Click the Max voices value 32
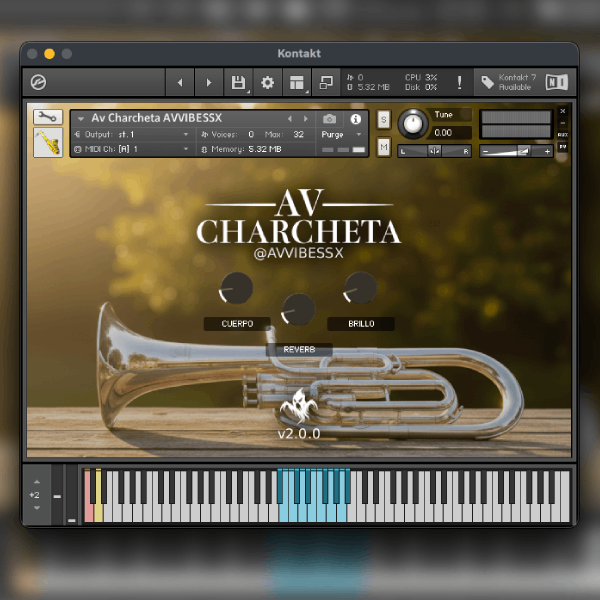The height and width of the screenshot is (600, 600). click(298, 134)
